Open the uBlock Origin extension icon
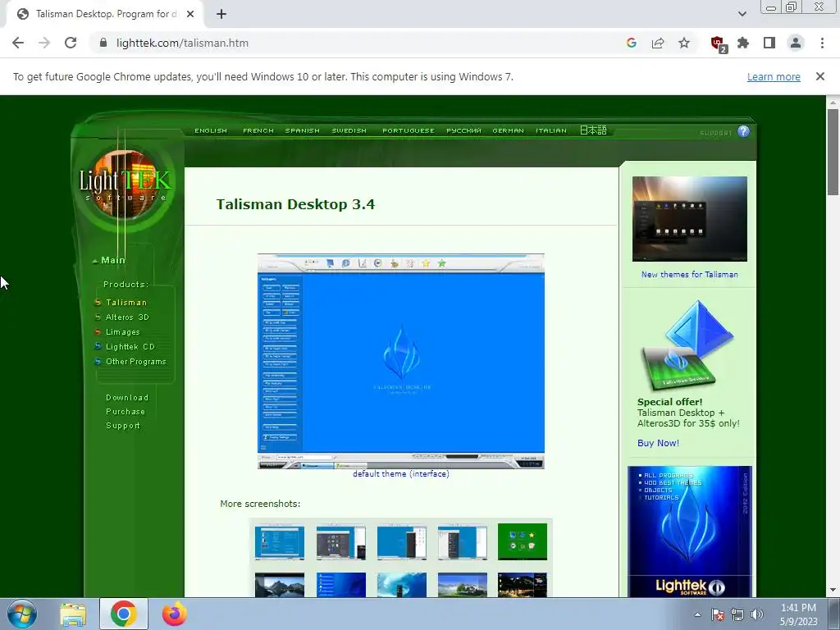 (718, 44)
